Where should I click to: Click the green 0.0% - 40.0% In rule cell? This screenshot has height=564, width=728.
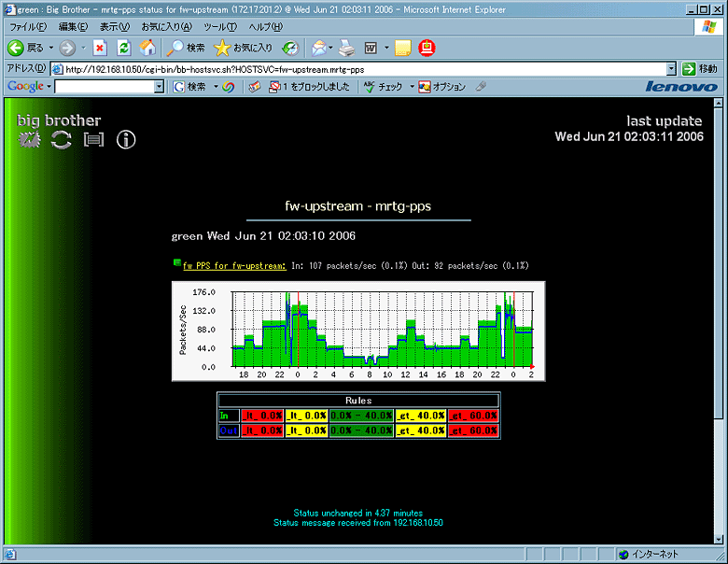[360, 416]
